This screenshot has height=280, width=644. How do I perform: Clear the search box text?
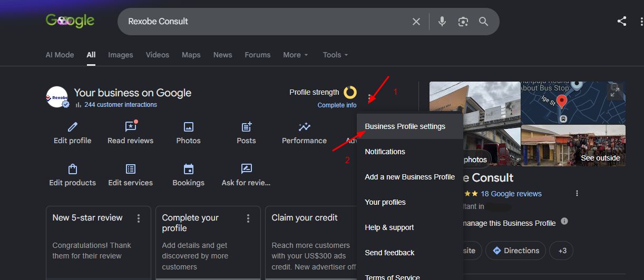pyautogui.click(x=416, y=22)
